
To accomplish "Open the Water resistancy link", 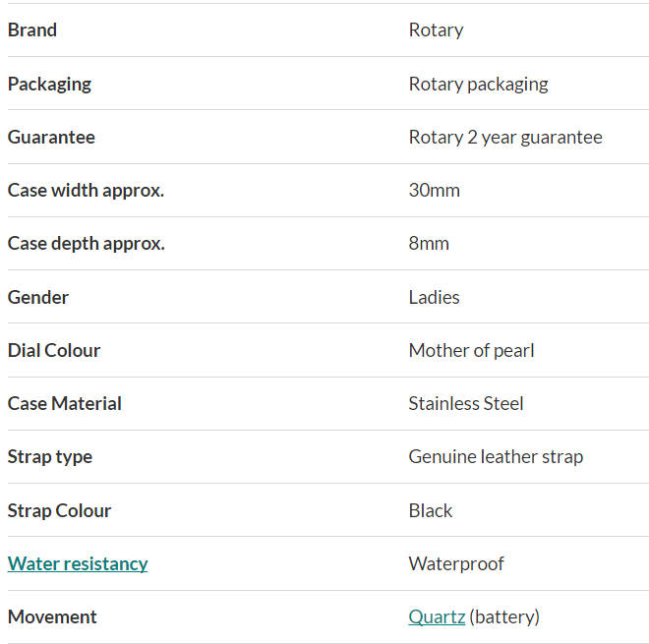I will pyautogui.click(x=78, y=563).
